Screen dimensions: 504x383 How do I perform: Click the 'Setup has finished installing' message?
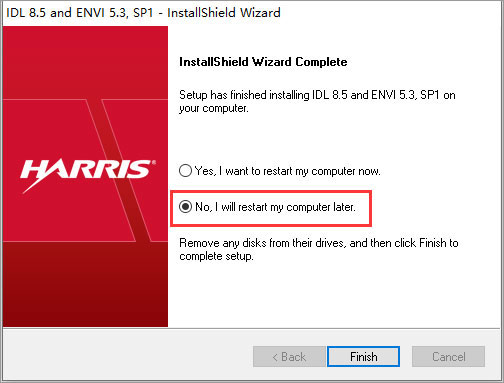317,101
